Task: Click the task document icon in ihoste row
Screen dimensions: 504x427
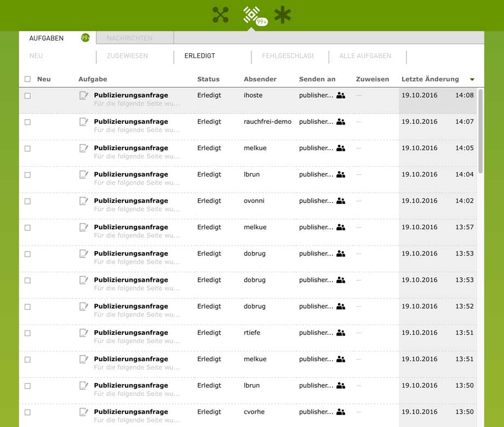Action: [83, 95]
